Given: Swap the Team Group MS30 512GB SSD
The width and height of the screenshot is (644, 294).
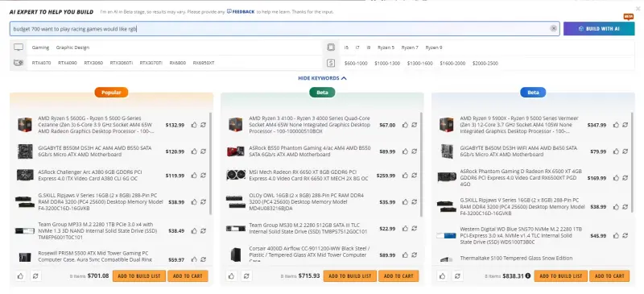Looking at the screenshot, I should click(414, 229).
